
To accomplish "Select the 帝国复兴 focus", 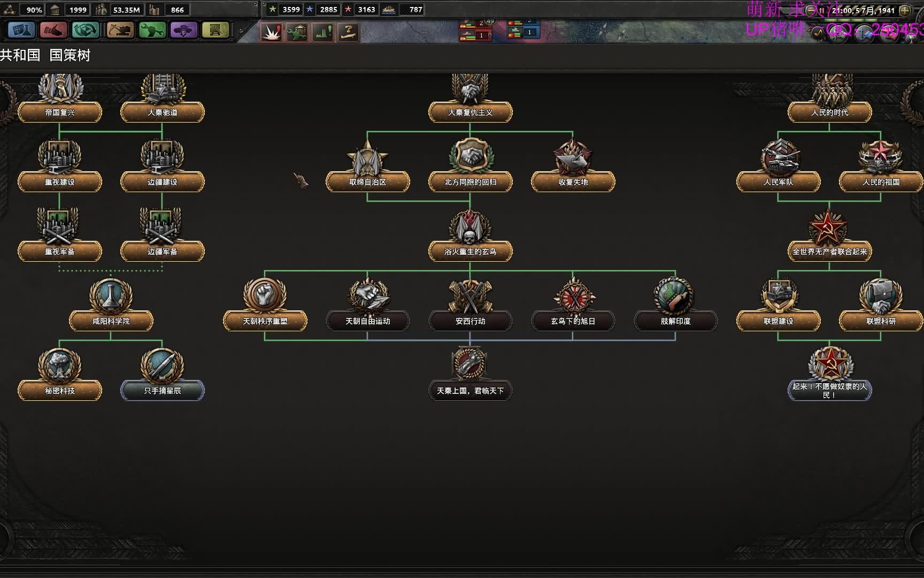I will (x=60, y=112).
